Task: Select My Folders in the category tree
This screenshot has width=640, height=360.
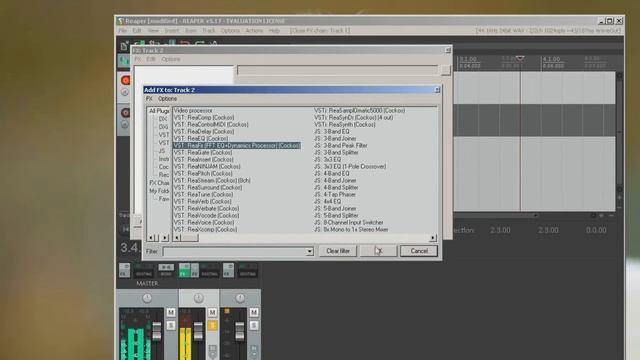Action: click(x=159, y=191)
